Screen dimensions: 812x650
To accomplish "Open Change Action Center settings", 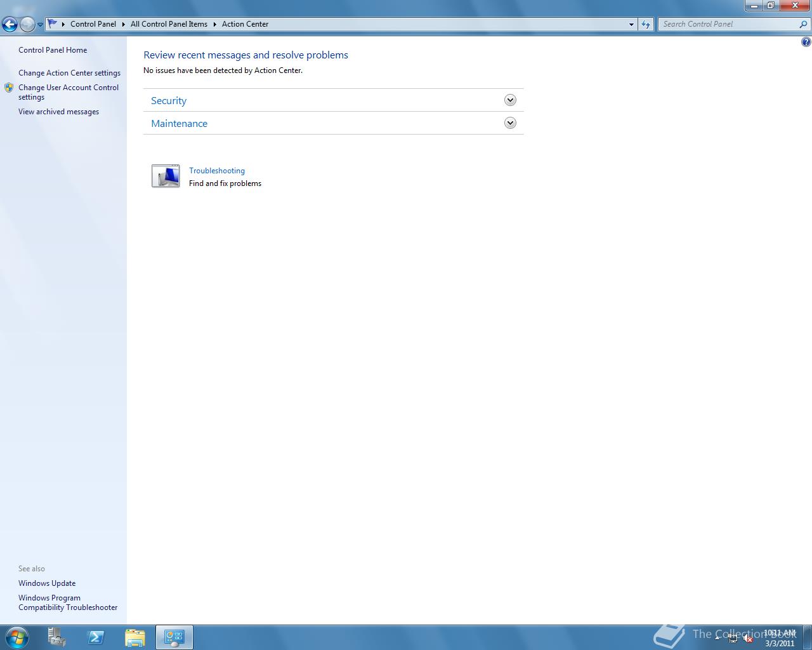I will click(x=69, y=73).
